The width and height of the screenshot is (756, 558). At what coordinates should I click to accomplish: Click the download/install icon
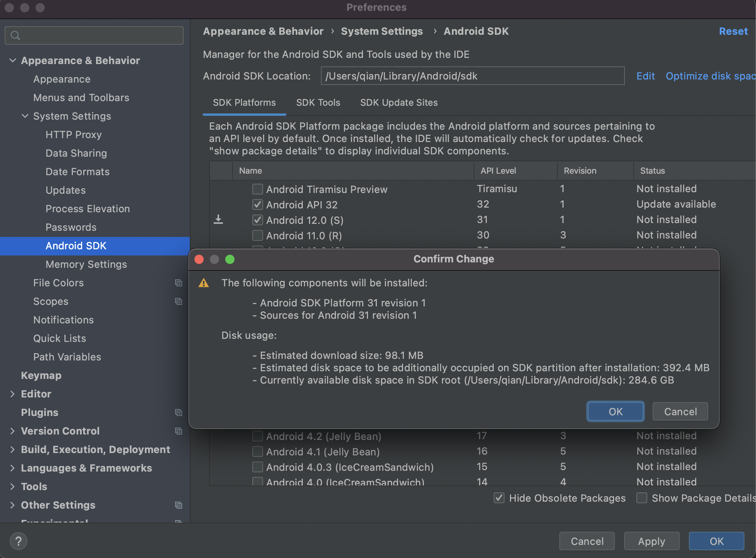218,220
